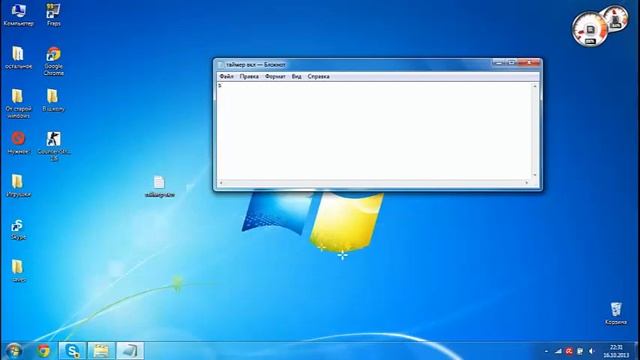The height and width of the screenshot is (360, 640).
Task: Select the От старой windows folder
Action: [18, 104]
